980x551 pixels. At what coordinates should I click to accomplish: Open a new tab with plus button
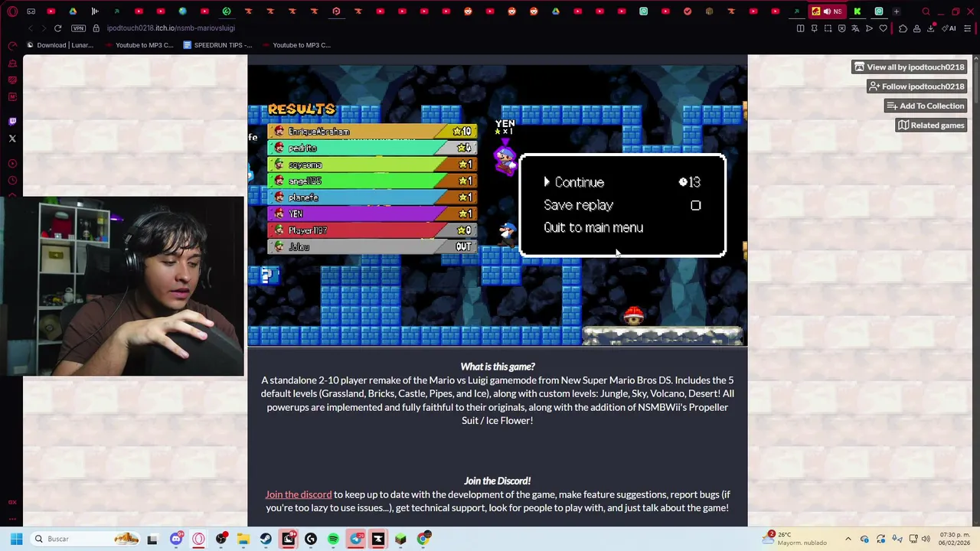click(x=897, y=11)
